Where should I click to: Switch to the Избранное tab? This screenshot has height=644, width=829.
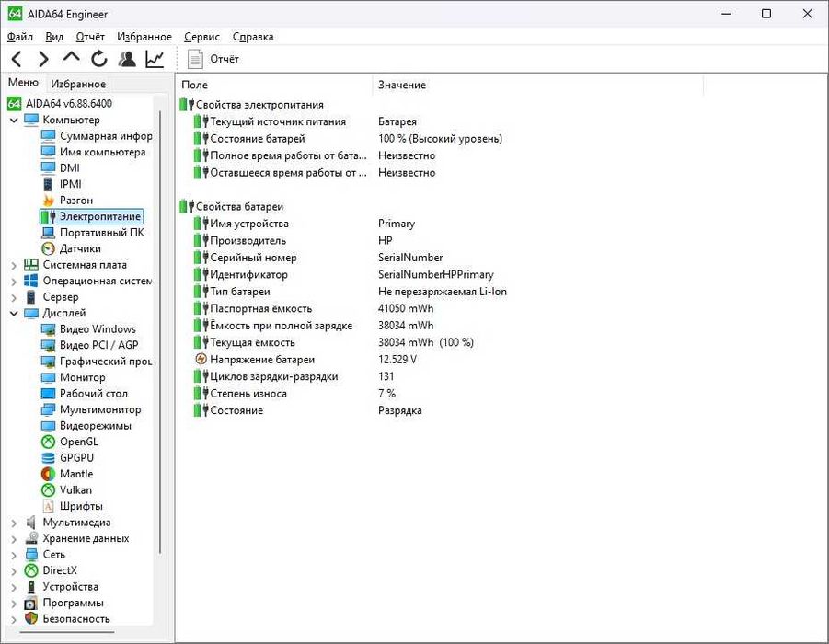click(x=77, y=84)
